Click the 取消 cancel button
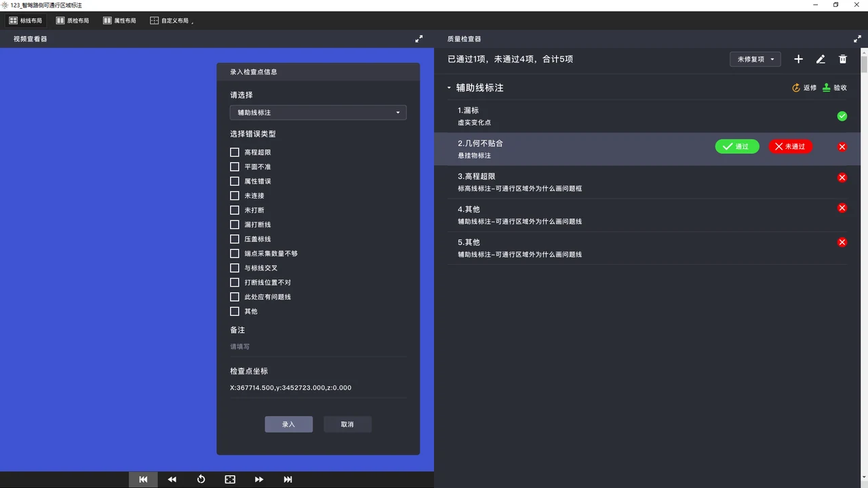The width and height of the screenshot is (868, 488). pyautogui.click(x=347, y=424)
